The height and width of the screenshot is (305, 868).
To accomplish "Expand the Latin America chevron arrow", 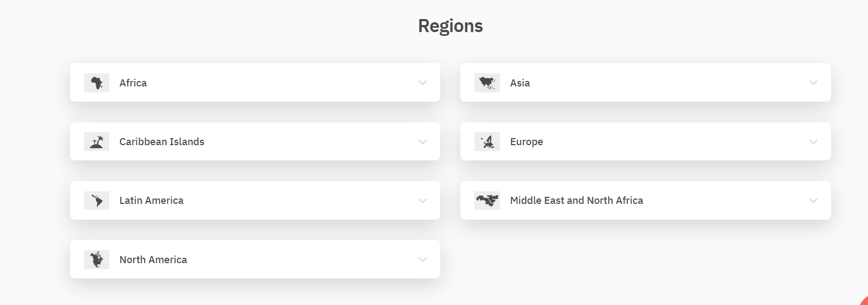I will 423,201.
